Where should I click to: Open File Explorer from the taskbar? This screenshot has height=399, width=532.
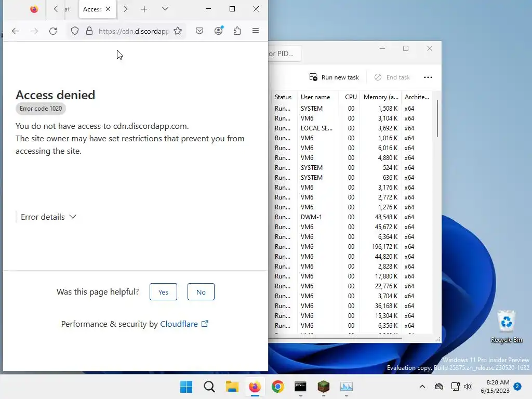pyautogui.click(x=232, y=387)
